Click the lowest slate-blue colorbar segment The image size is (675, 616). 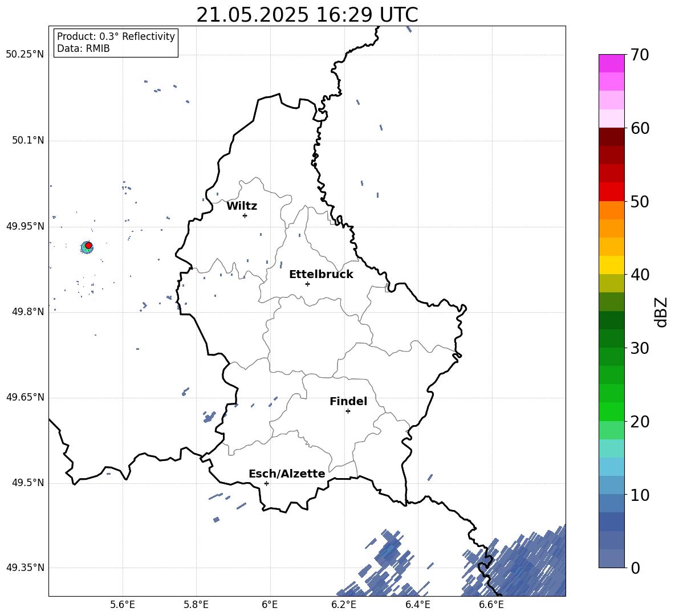point(612,558)
